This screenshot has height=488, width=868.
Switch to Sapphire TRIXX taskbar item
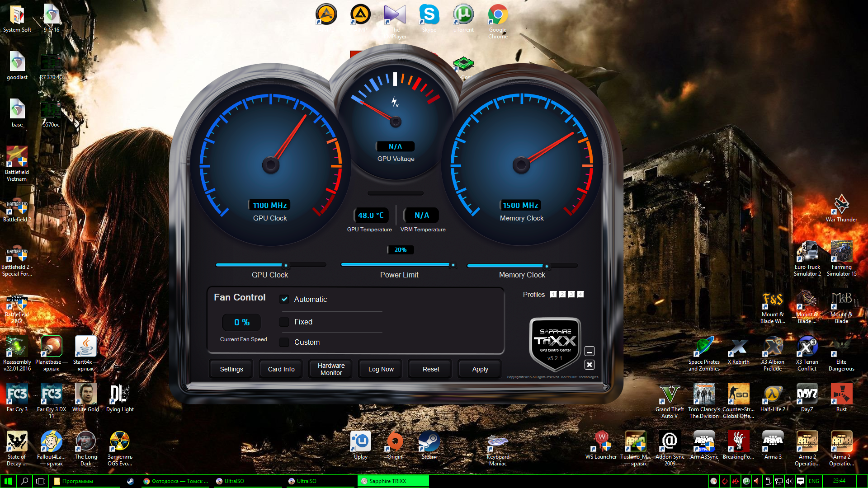tap(392, 481)
